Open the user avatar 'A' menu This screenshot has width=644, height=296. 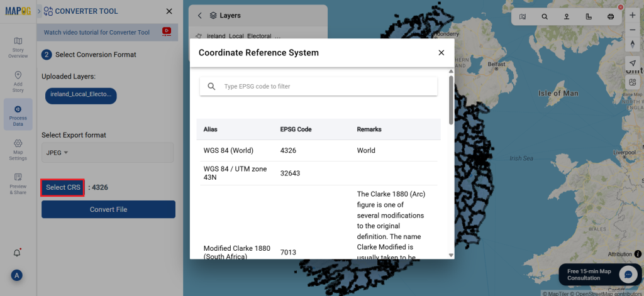(x=17, y=275)
